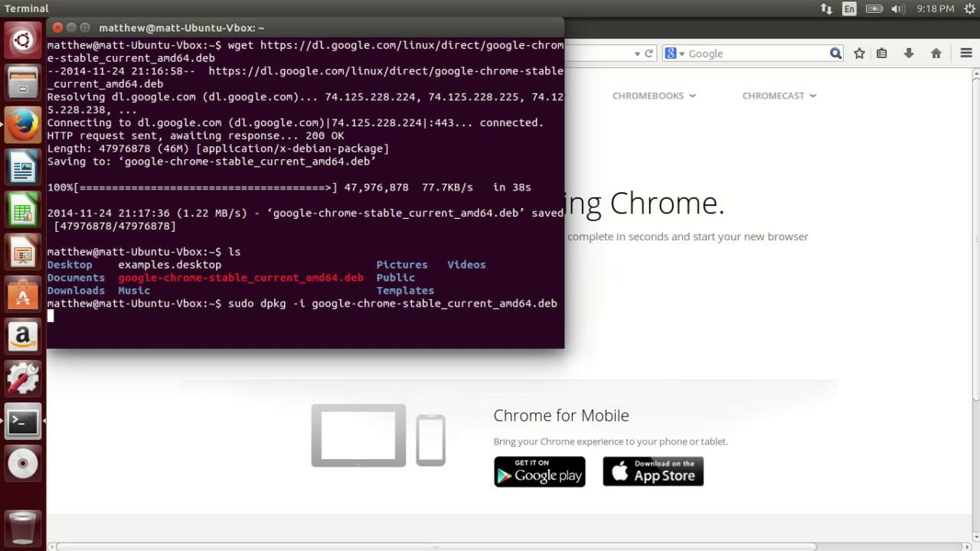Viewport: 980px width, 551px height.
Task: Open LibreOffice Writer from launcher
Action: [23, 166]
